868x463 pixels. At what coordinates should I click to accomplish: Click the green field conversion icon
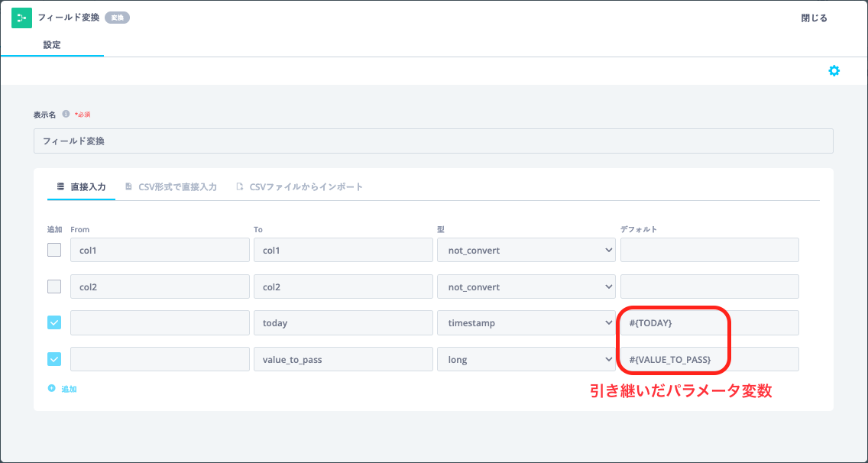coord(21,18)
